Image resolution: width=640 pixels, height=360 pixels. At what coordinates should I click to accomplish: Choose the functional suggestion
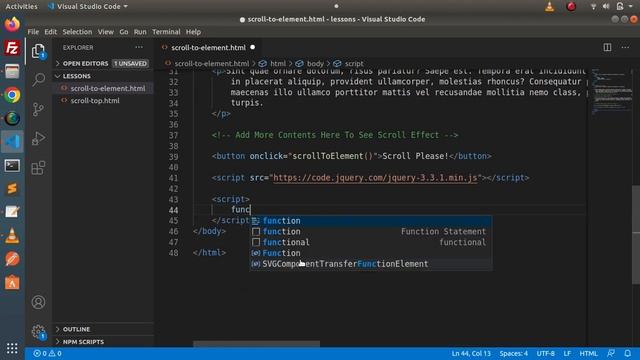pyautogui.click(x=371, y=242)
